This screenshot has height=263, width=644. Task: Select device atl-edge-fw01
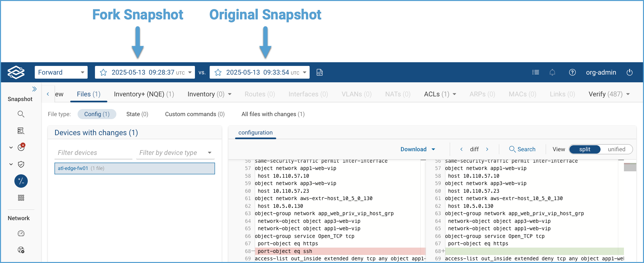(x=135, y=168)
